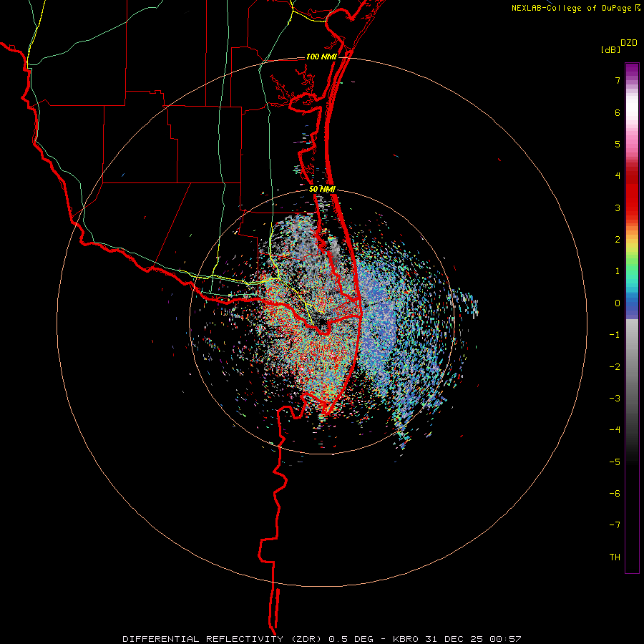
Task: Click the 3 value on color scale
Action: click(618, 208)
